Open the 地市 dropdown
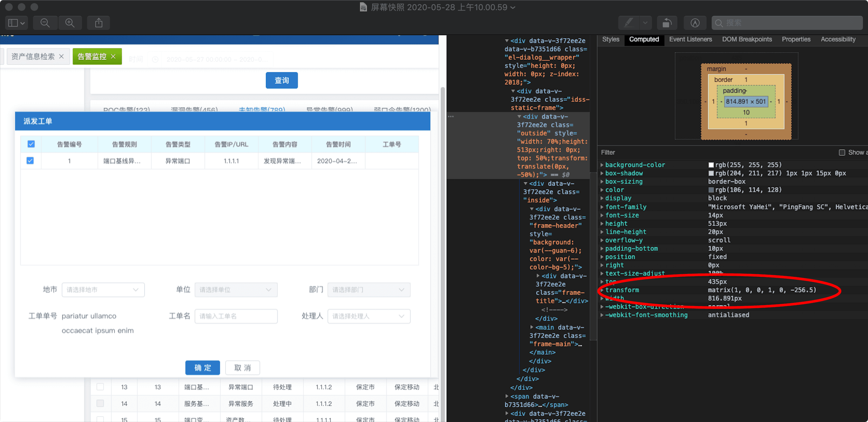Image resolution: width=868 pixels, height=422 pixels. (x=103, y=289)
